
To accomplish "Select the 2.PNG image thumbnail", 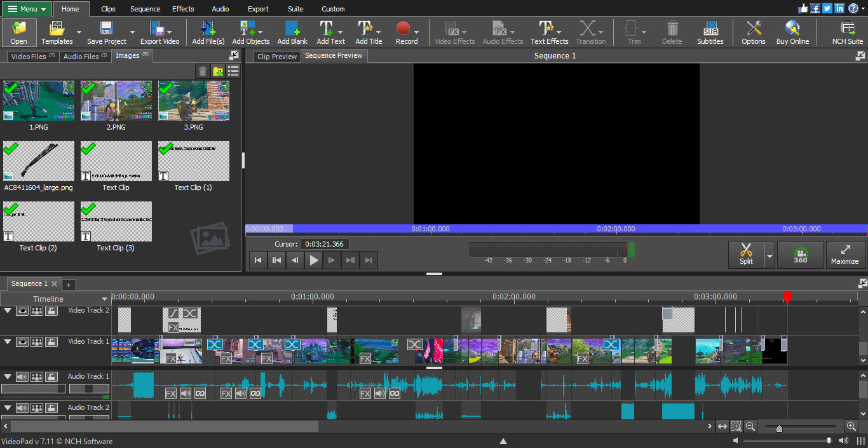I will [116, 101].
